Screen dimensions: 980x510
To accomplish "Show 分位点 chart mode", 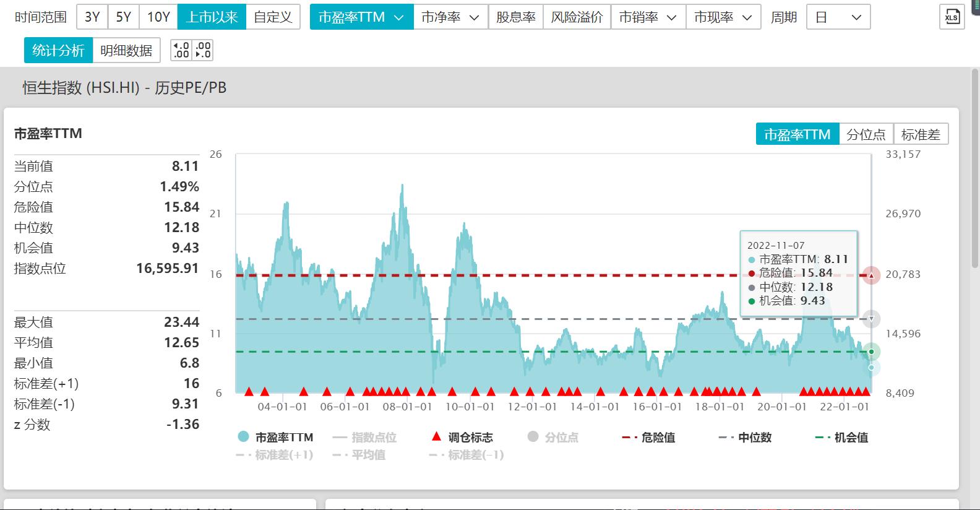I will [866, 134].
